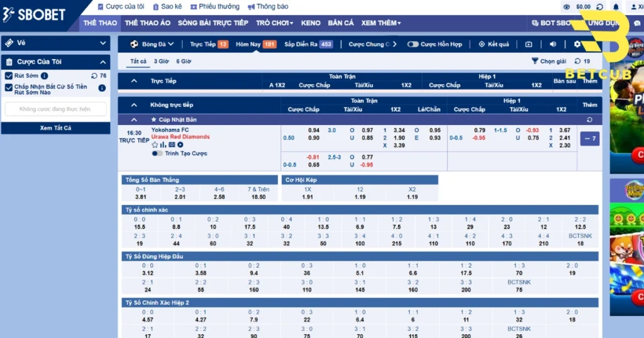Uncheck the Rút Sớm checkbox
The width and height of the screenshot is (644, 338).
pyautogui.click(x=9, y=76)
